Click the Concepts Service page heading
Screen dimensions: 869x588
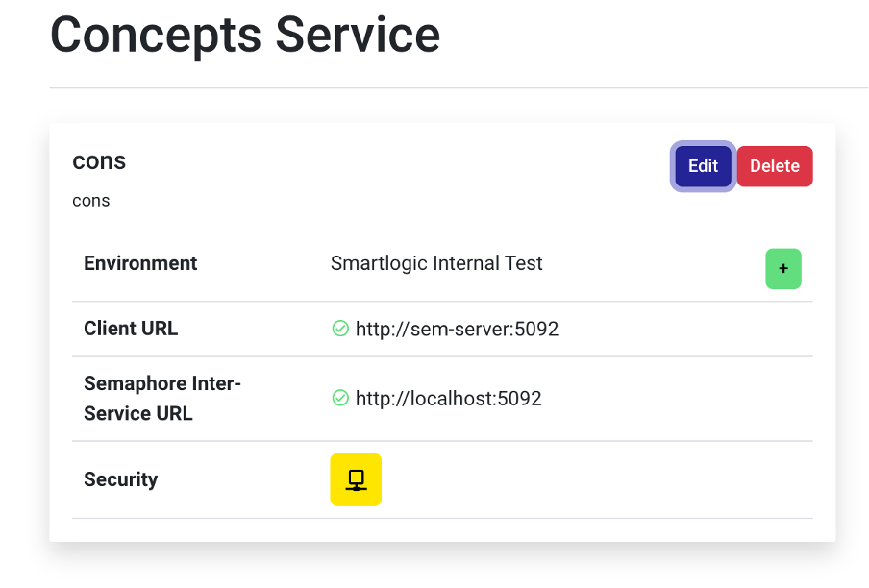[x=245, y=35]
